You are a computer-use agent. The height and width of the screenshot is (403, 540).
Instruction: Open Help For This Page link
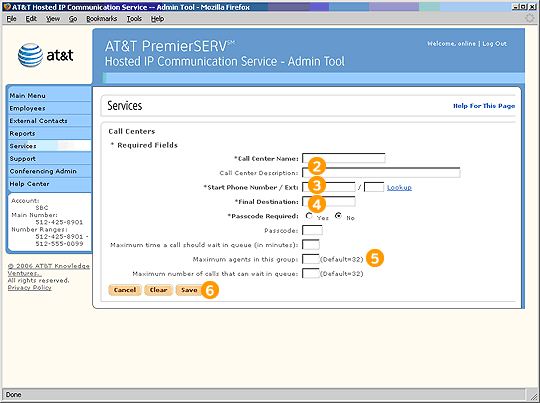(484, 106)
